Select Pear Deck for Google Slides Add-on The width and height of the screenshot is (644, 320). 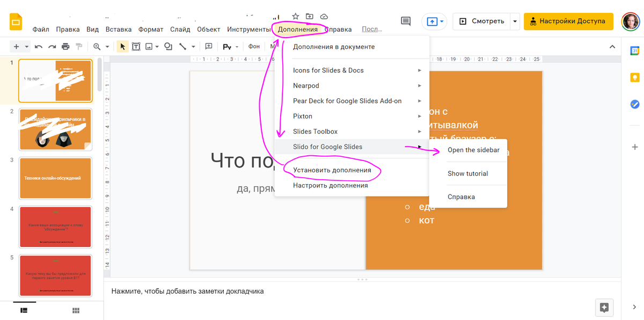[352, 101]
